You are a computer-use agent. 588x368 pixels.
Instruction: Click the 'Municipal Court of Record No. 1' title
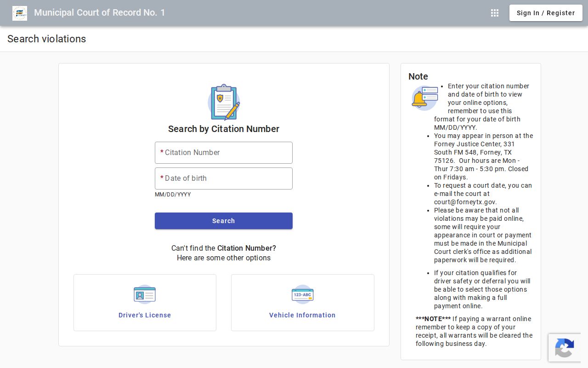[x=99, y=13]
